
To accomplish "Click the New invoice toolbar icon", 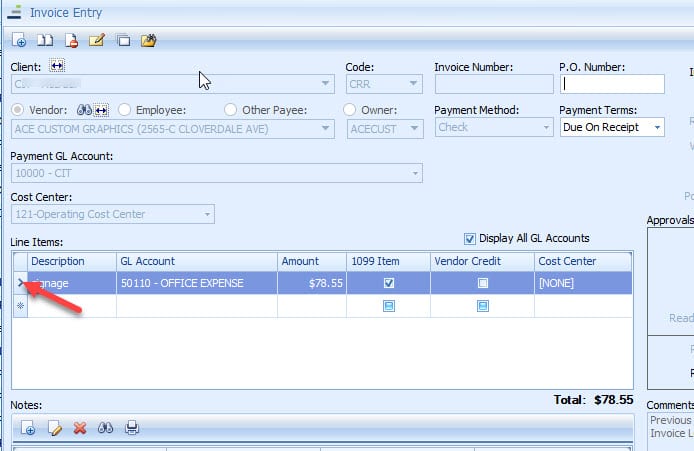I will pyautogui.click(x=19, y=40).
